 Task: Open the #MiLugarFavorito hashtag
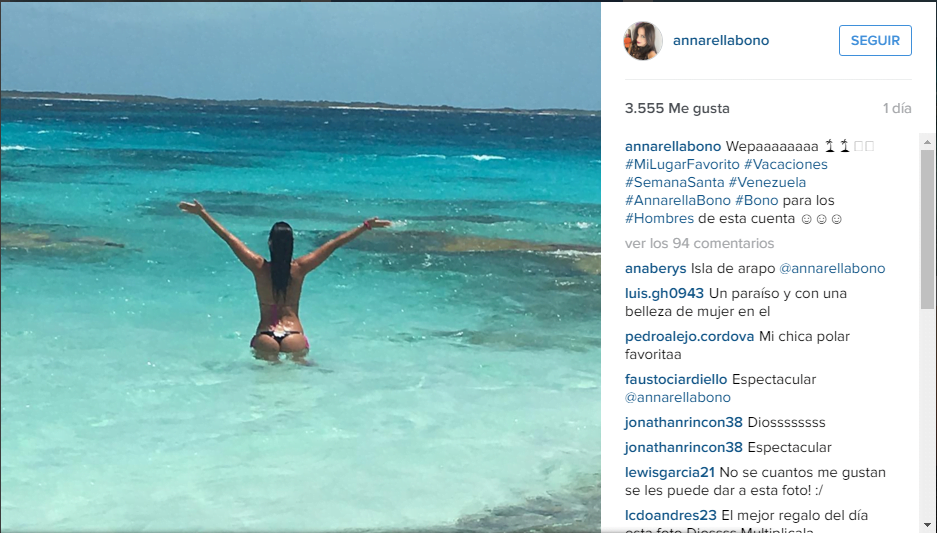click(682, 164)
